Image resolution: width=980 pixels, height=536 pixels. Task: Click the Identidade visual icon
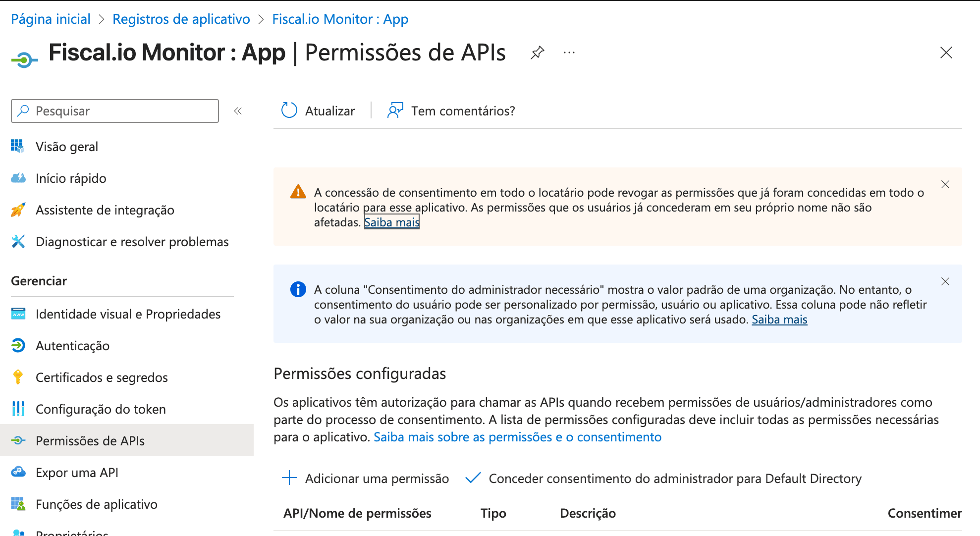click(18, 314)
